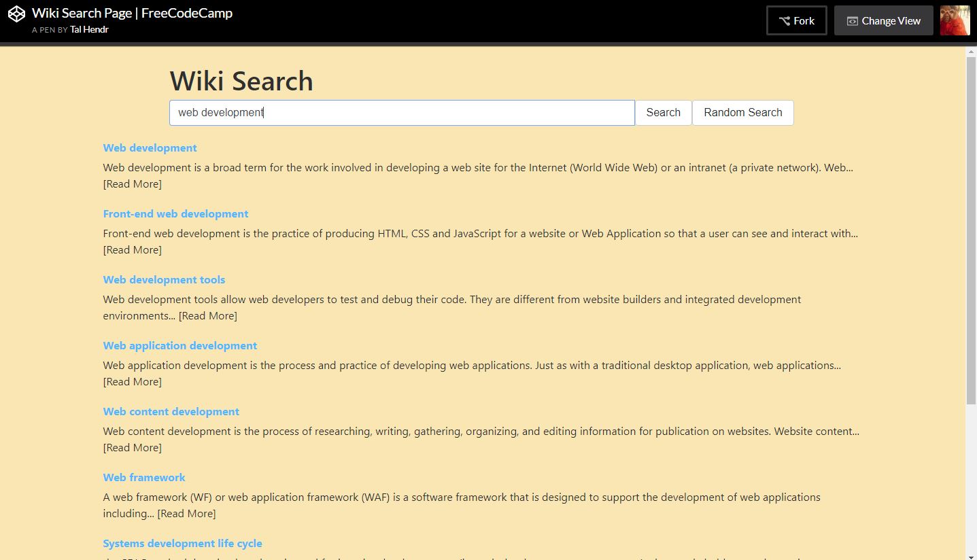Fork this pen
Viewport: 977px width, 560px height.
point(797,20)
